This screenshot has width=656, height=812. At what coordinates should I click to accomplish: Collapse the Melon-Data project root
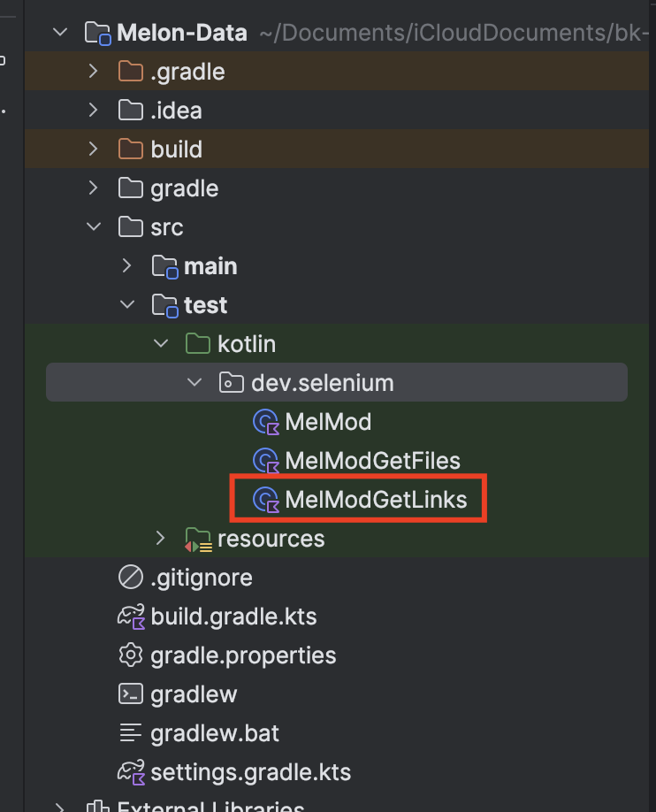[60, 33]
